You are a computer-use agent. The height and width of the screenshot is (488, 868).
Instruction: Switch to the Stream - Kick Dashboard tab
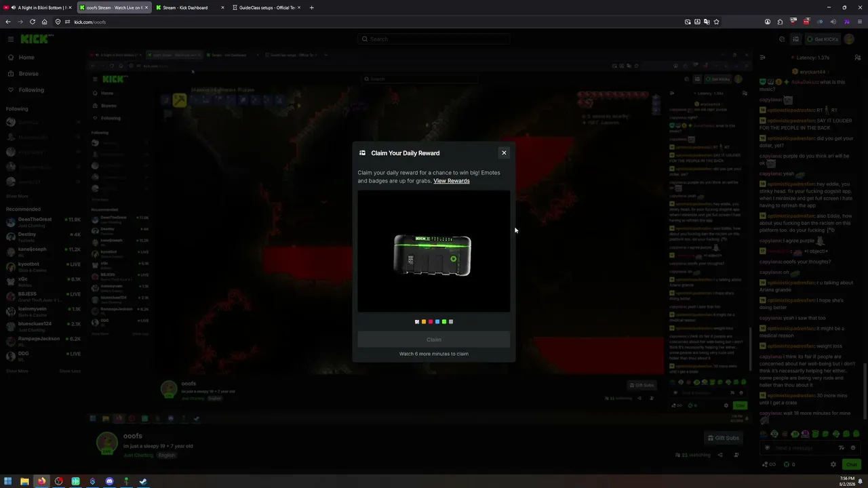(189, 7)
